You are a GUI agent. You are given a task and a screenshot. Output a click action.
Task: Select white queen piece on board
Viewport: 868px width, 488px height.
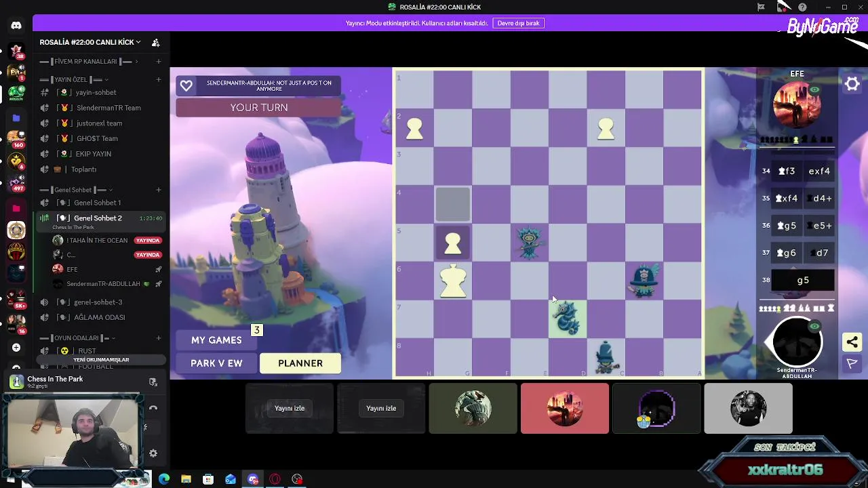coord(453,280)
